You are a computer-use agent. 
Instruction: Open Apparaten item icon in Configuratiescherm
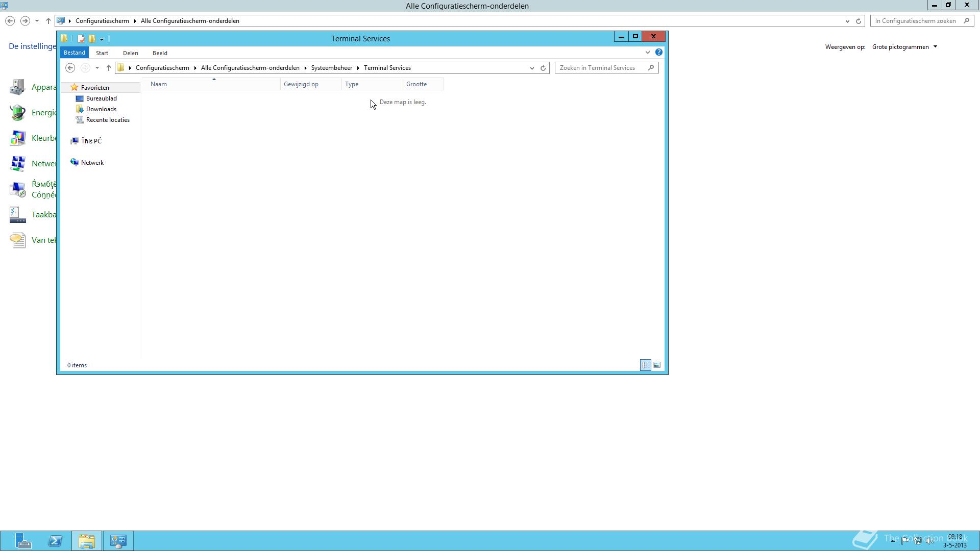point(17,87)
